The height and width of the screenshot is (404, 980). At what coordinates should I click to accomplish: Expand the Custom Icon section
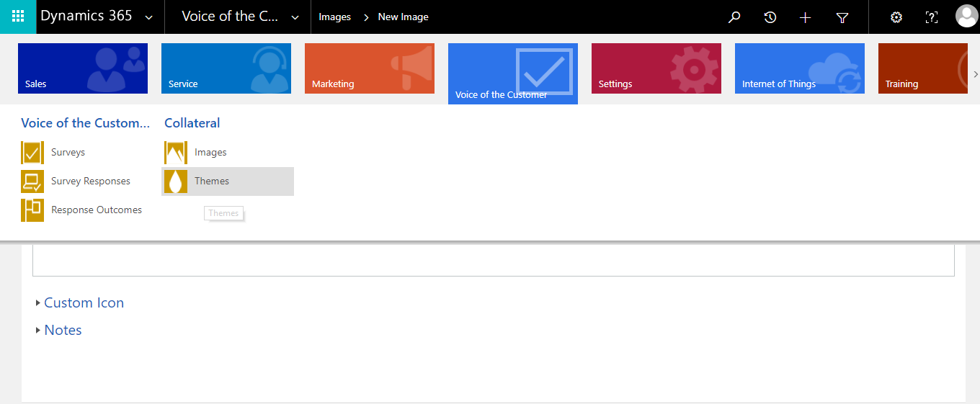point(80,303)
